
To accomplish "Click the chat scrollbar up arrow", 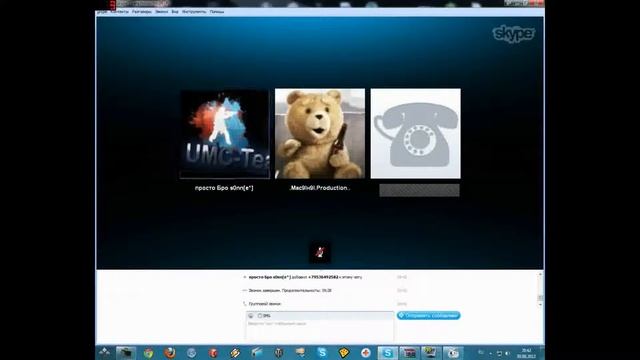I will (x=540, y=275).
